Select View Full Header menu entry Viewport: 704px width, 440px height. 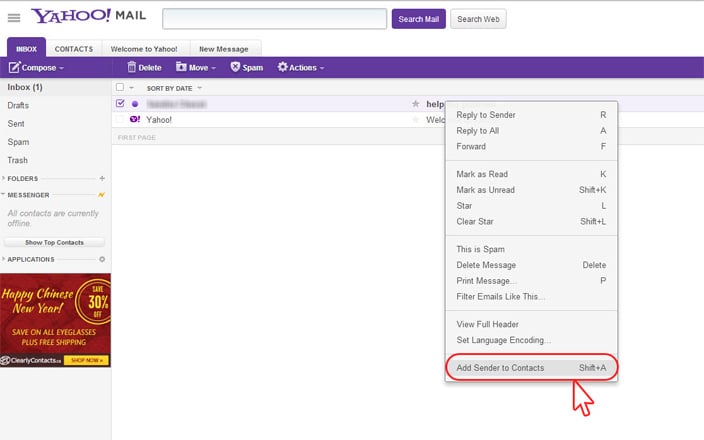click(531, 324)
